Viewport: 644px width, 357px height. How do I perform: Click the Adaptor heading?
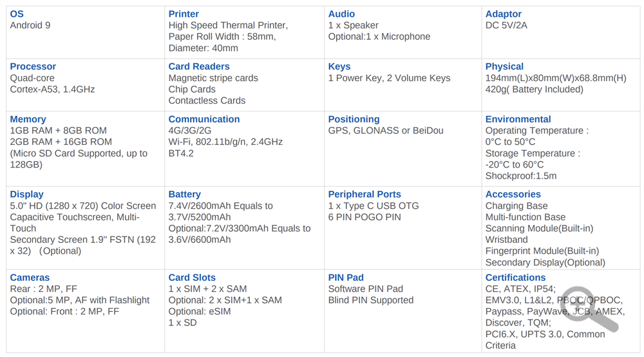coord(504,14)
